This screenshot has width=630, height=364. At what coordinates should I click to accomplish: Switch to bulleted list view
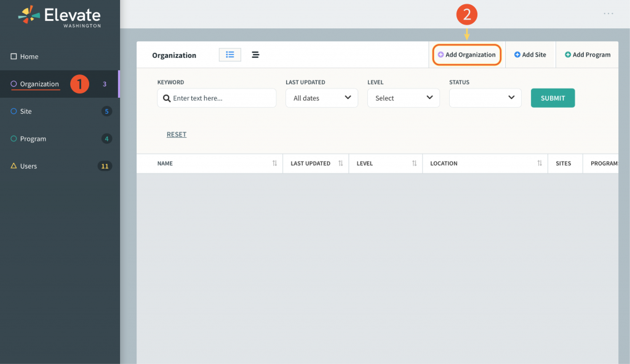pos(230,55)
